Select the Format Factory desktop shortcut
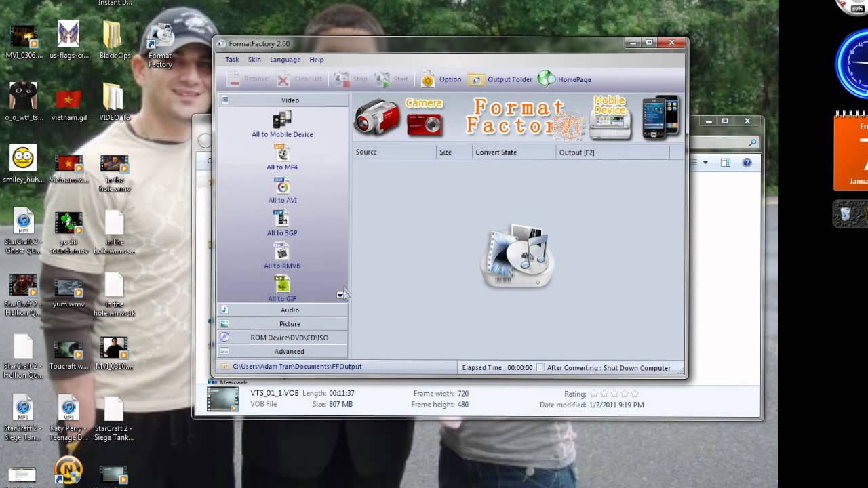The height and width of the screenshot is (488, 868). pos(161,46)
